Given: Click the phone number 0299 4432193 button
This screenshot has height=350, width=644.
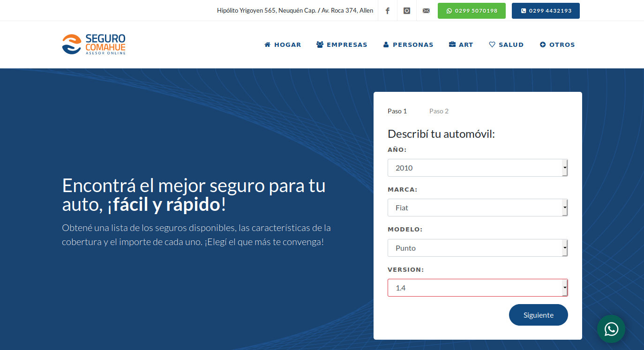Looking at the screenshot, I should [x=546, y=11].
